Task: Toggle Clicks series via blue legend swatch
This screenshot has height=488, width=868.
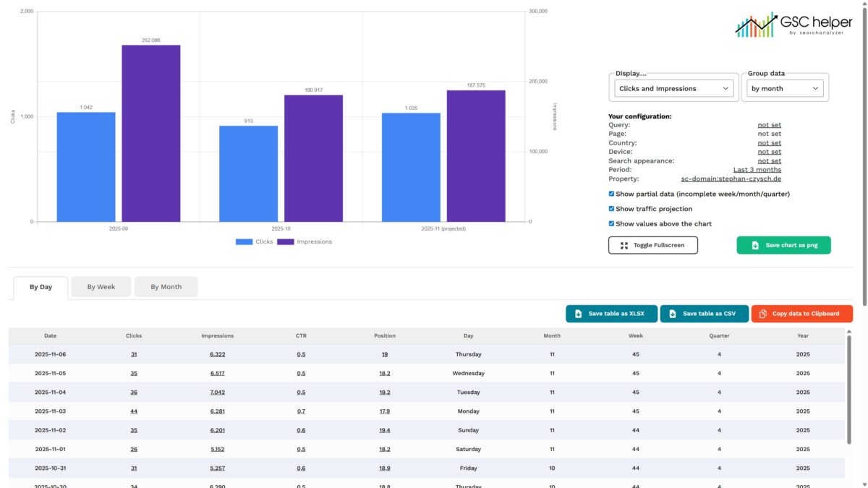Action: click(244, 242)
